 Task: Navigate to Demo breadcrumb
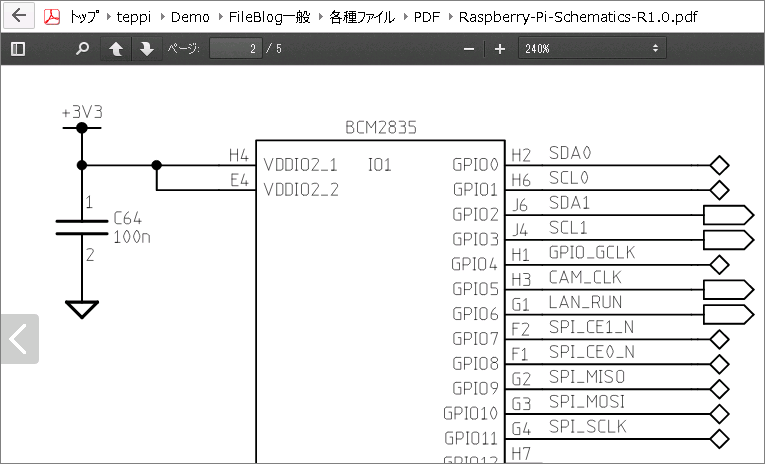pos(190,17)
